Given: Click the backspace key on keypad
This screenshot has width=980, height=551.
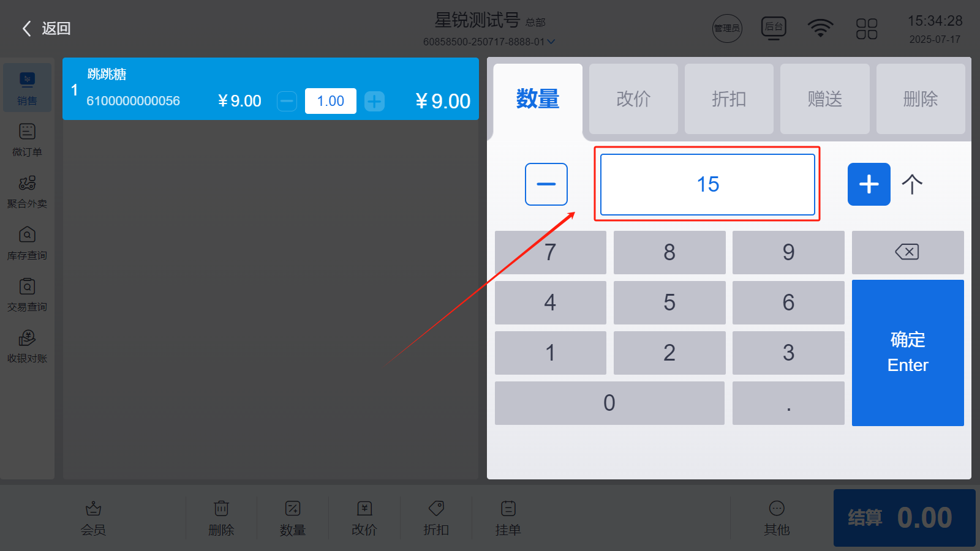Looking at the screenshot, I should coord(908,252).
